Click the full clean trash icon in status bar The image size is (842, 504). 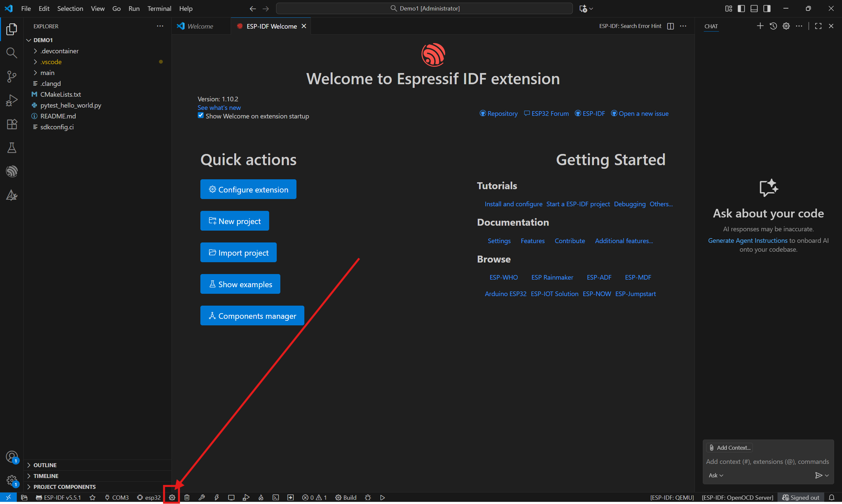click(187, 497)
